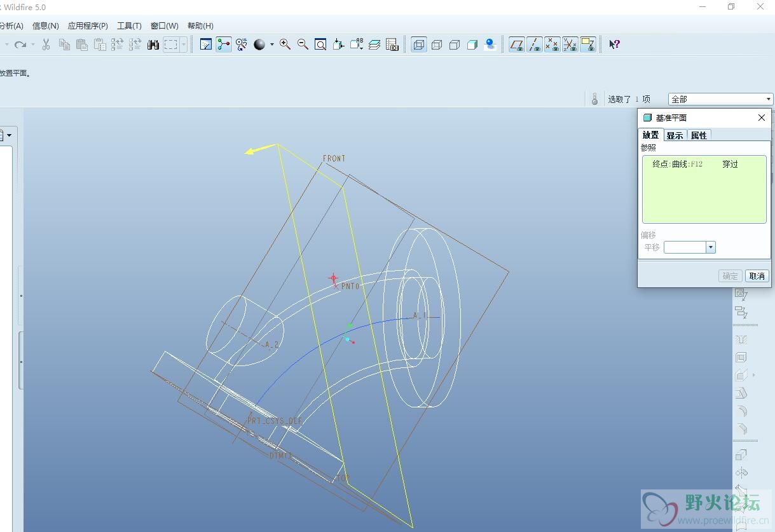Switch to No Hidden display

[x=455, y=44]
